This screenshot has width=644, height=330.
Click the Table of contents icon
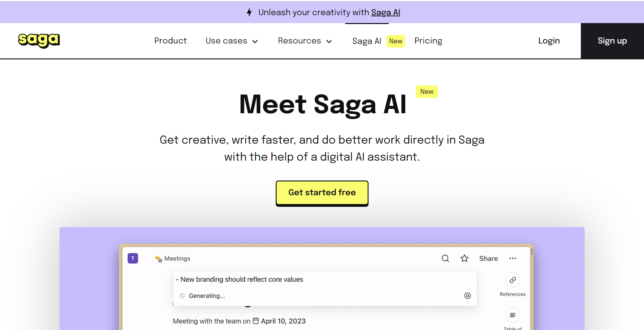[x=512, y=315]
